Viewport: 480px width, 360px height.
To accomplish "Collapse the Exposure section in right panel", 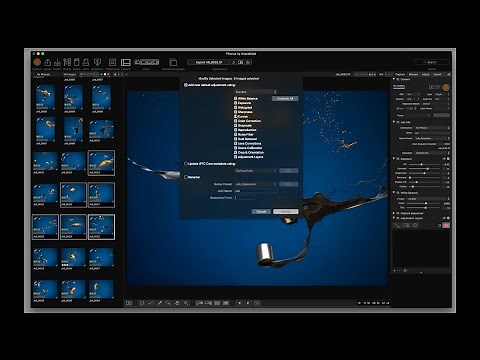I will (x=394, y=159).
